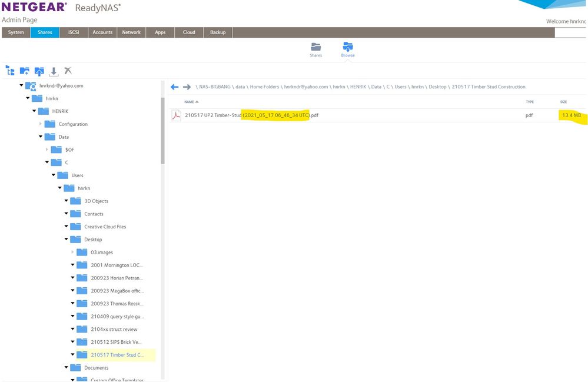
Task: Select the Browse view icon
Action: [x=348, y=47]
